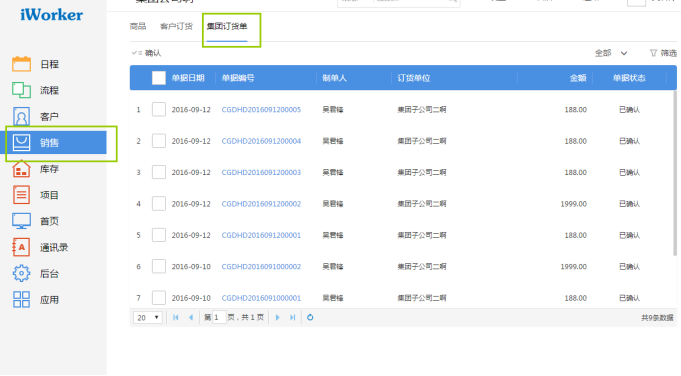
Task: Click the 确认 confirm button
Action: tap(146, 53)
